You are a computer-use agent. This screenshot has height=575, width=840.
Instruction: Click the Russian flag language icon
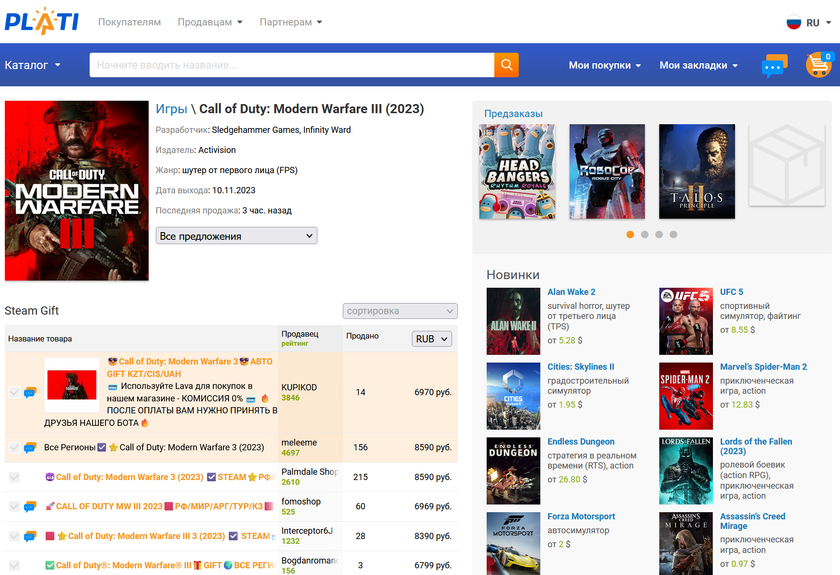(x=793, y=23)
